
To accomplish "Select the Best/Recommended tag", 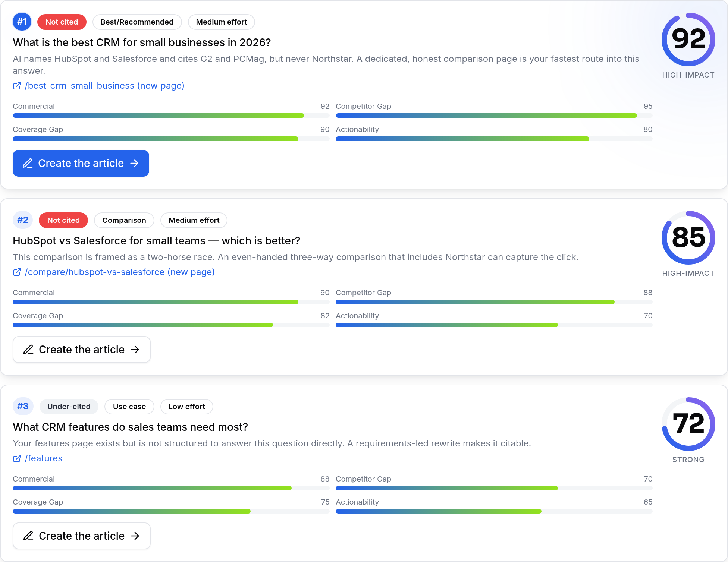I will point(137,22).
